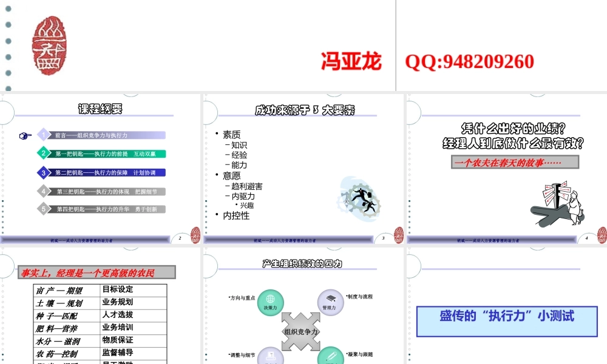The width and height of the screenshot is (607, 364).
Task: Click the small red seal on slide 4 footer
Action: click(x=602, y=235)
